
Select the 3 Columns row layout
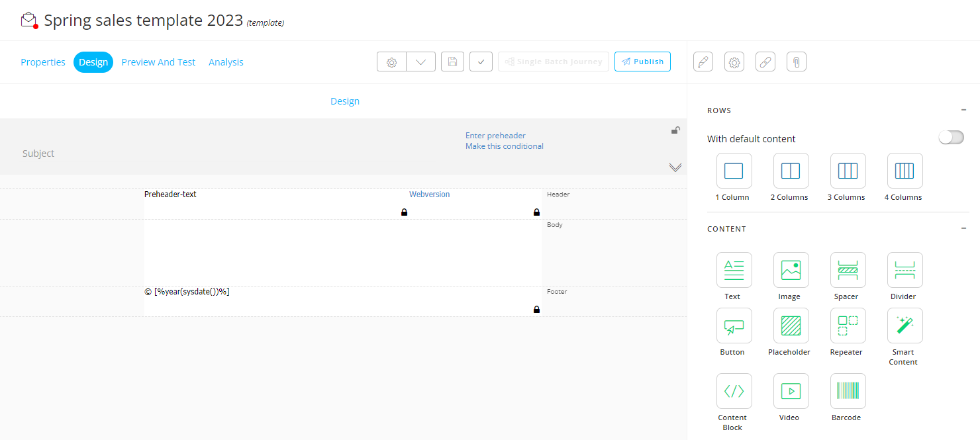pyautogui.click(x=848, y=171)
